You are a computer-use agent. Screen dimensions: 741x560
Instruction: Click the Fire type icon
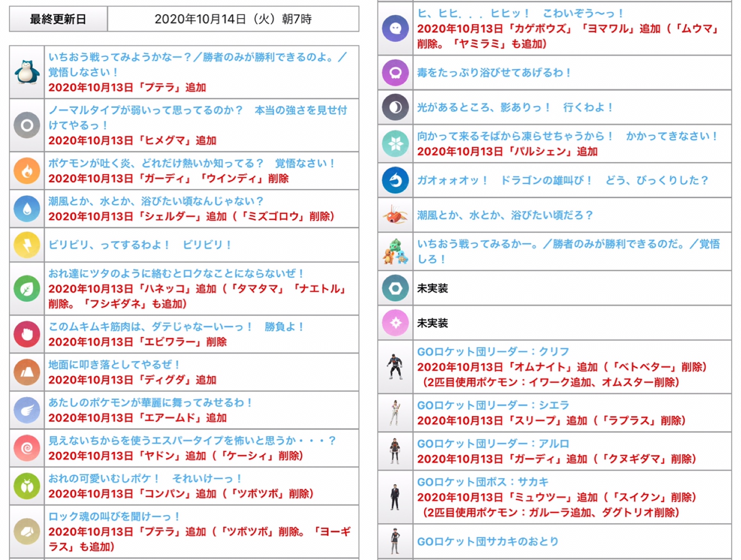(27, 171)
